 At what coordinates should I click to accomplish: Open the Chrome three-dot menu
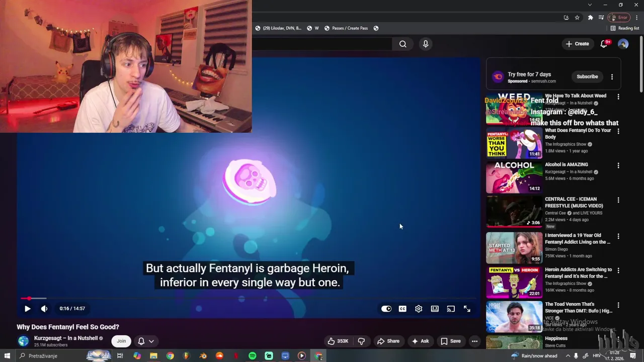(636, 18)
